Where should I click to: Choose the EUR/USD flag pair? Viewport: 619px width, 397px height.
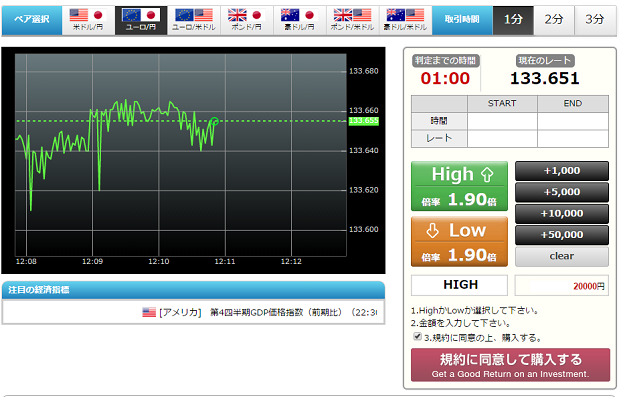194,15
